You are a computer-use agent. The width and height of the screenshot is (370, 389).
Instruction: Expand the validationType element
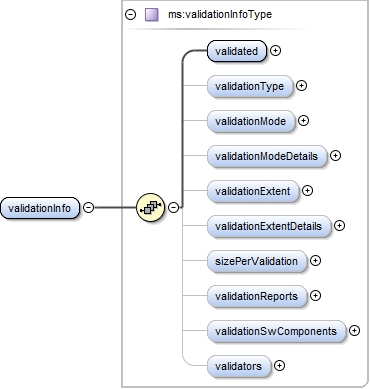click(301, 86)
